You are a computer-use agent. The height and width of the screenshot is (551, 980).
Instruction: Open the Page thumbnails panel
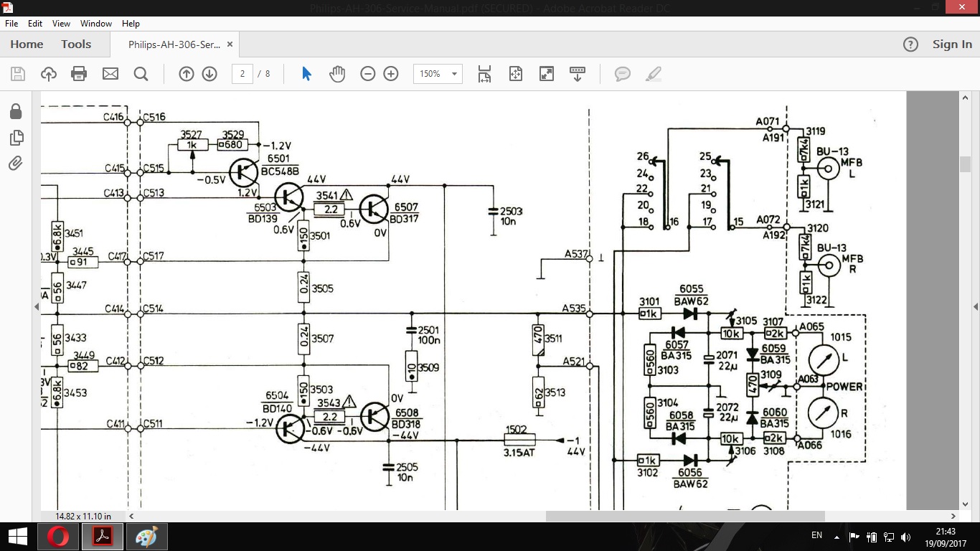coord(16,137)
